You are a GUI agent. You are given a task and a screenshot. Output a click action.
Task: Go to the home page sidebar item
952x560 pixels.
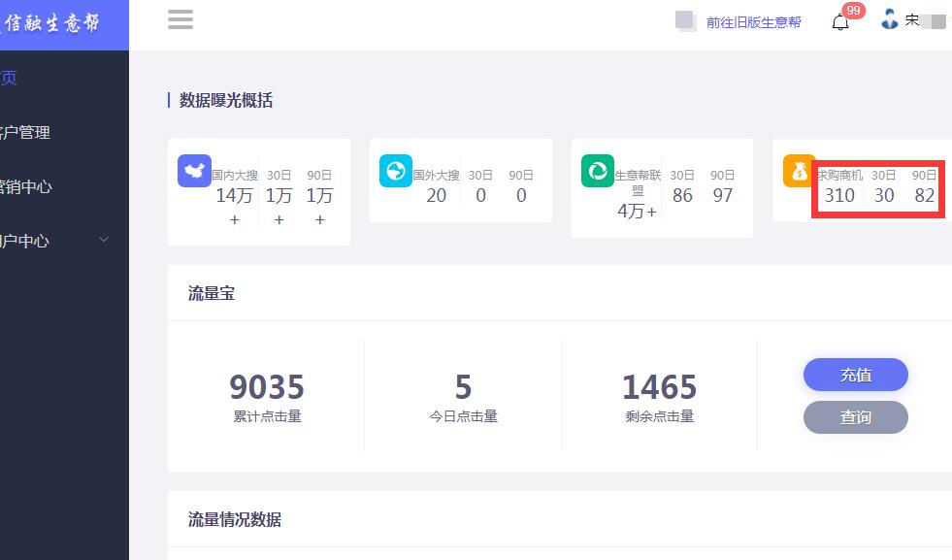tap(10, 78)
